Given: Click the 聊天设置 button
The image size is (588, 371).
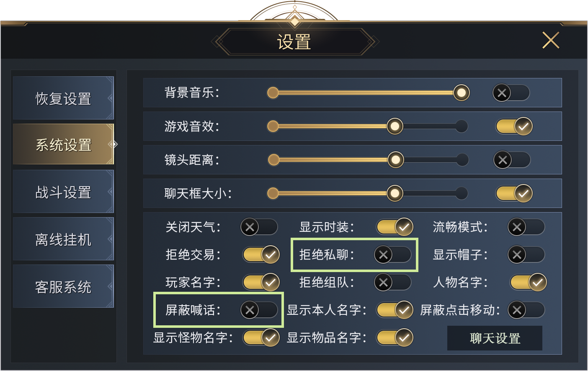Looking at the screenshot, I should [x=495, y=338].
